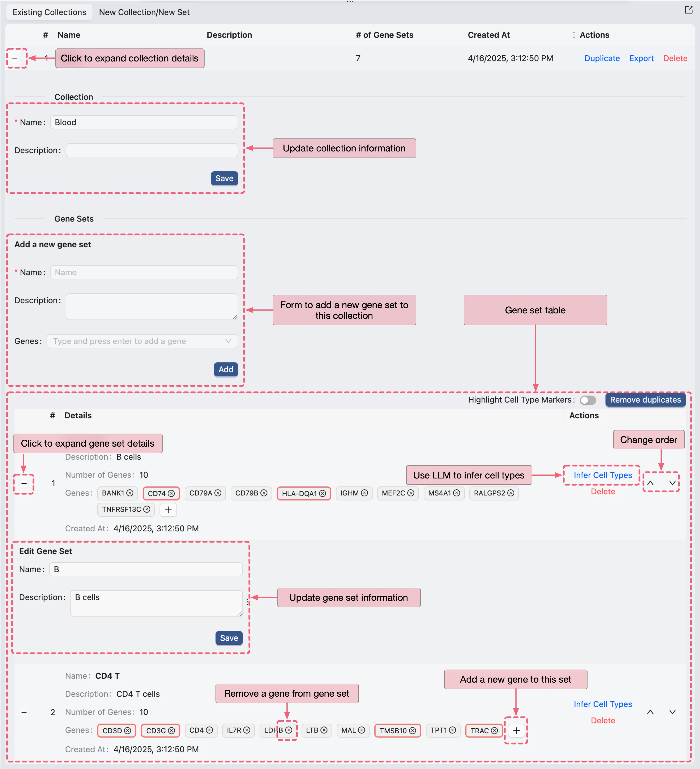Open the Genes dropdown in new gene set form

(142, 341)
